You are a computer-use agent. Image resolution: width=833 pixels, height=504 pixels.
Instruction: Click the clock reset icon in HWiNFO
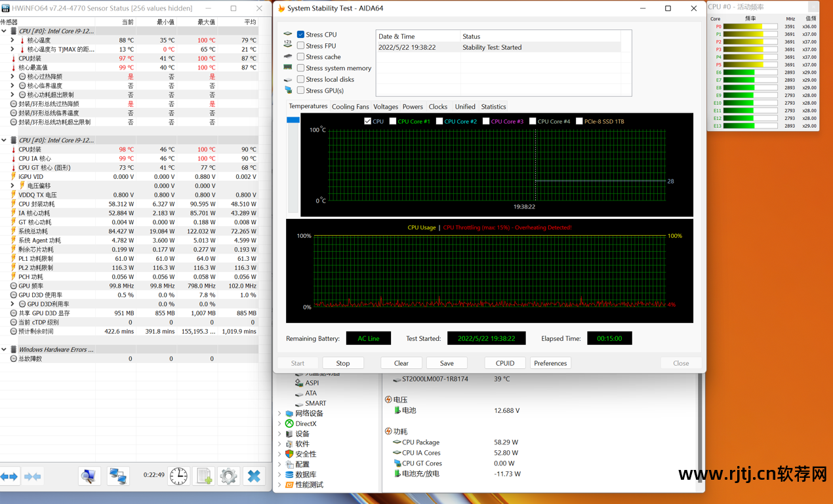178,476
